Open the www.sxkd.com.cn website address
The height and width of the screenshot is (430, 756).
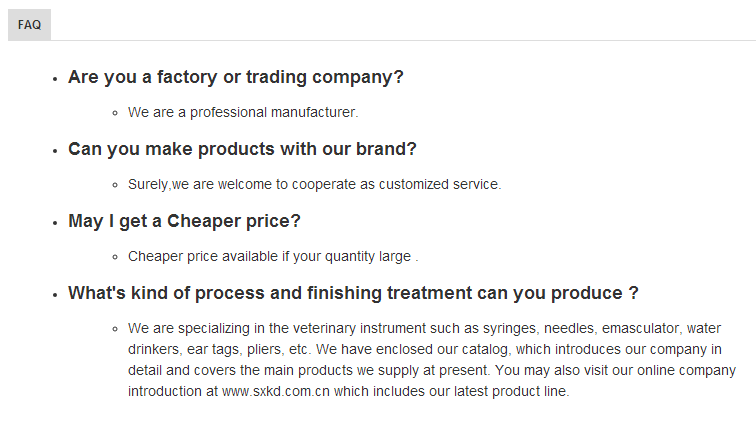tap(275, 391)
